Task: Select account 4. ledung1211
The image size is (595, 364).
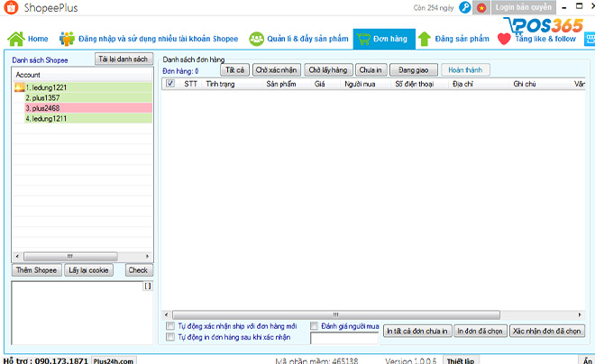Action: coord(88,119)
